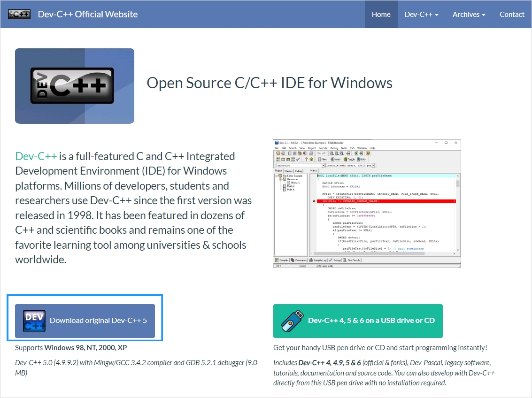Screen dimensions: 532x398
Task: Click the green Dev-C++ text link
Action: [36, 156]
